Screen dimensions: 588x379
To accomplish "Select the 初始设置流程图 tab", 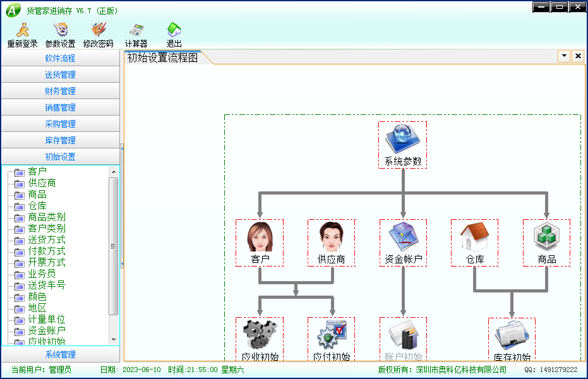I will pos(163,57).
